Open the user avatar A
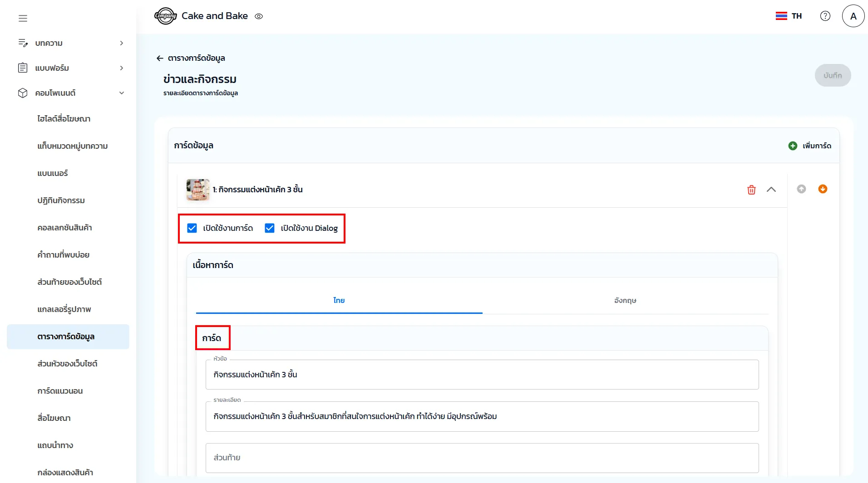The width and height of the screenshot is (868, 483). [x=853, y=16]
